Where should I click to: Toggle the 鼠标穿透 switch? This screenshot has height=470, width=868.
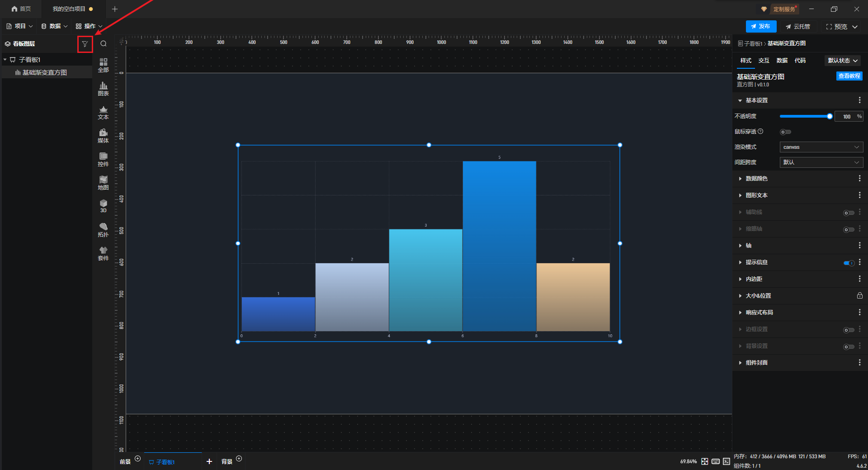click(x=785, y=132)
